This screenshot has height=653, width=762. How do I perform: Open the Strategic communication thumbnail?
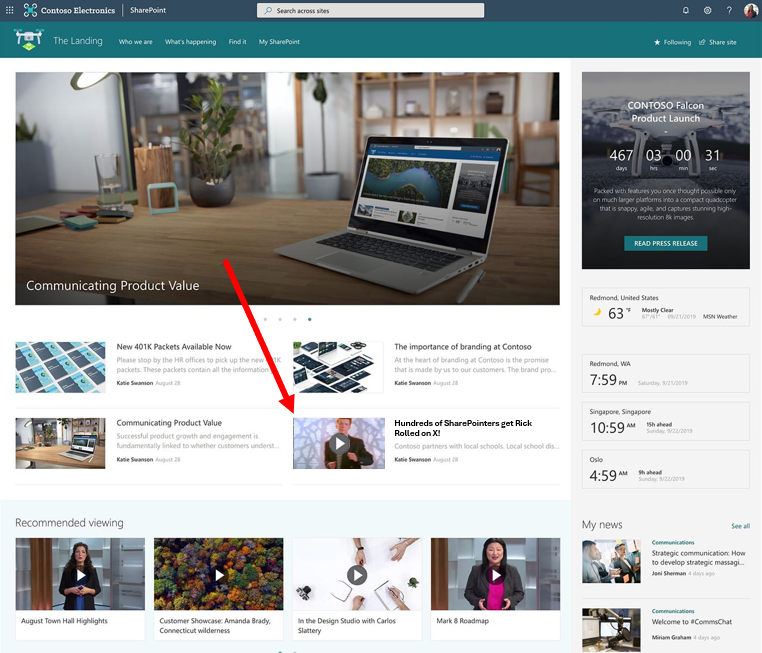pos(611,561)
